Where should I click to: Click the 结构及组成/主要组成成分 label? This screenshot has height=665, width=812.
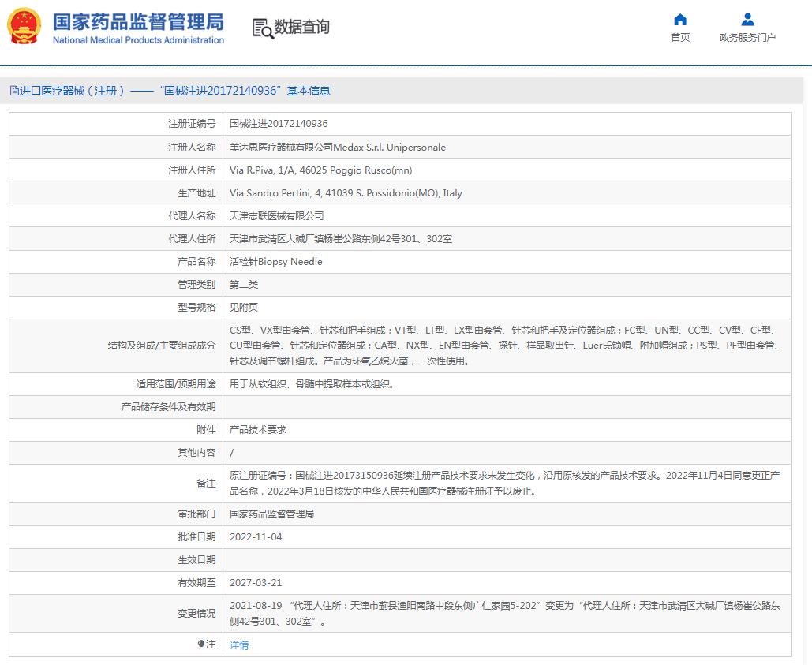click(x=162, y=346)
